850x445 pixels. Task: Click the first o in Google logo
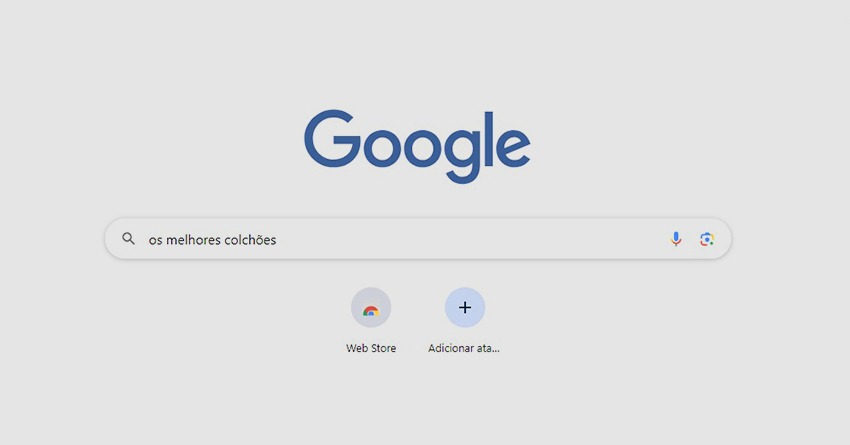coord(381,147)
